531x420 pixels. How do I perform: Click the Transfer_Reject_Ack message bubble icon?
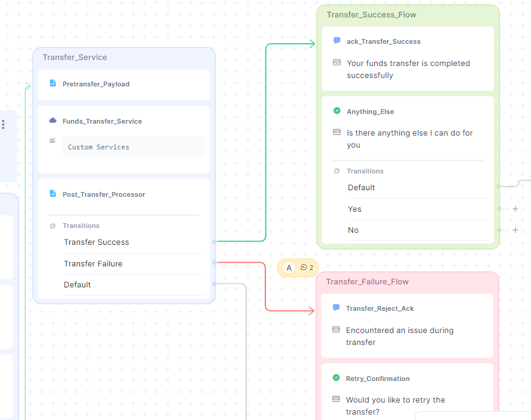[x=336, y=308]
